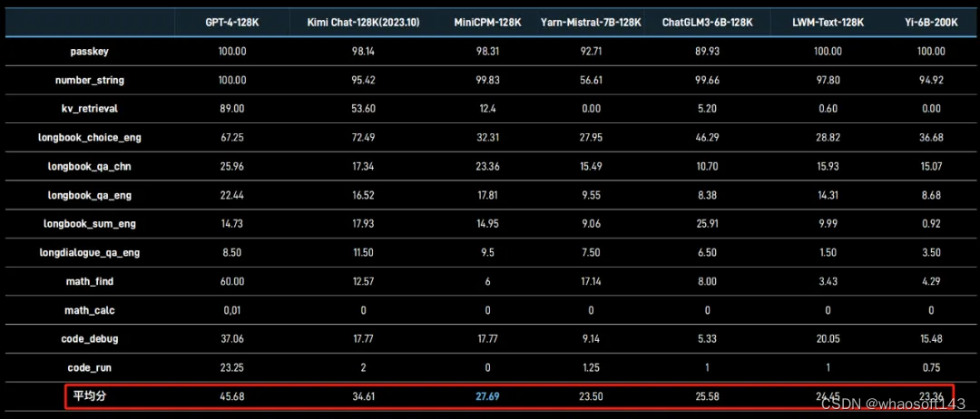Click the MiniCPM-128K column header
Image resolution: width=980 pixels, height=419 pixels.
tap(487, 23)
